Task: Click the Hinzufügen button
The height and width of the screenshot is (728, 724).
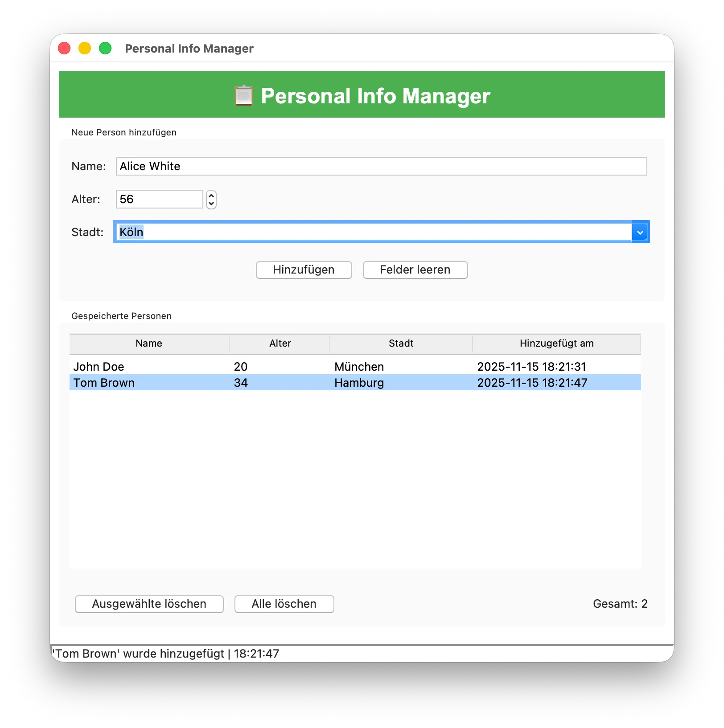Action: (303, 270)
